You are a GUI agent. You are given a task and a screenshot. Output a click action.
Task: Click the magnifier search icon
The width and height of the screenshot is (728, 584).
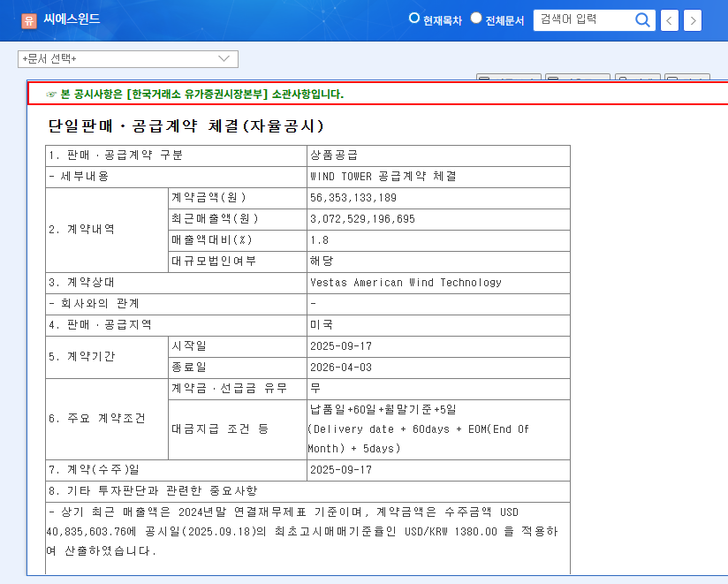[x=642, y=20]
